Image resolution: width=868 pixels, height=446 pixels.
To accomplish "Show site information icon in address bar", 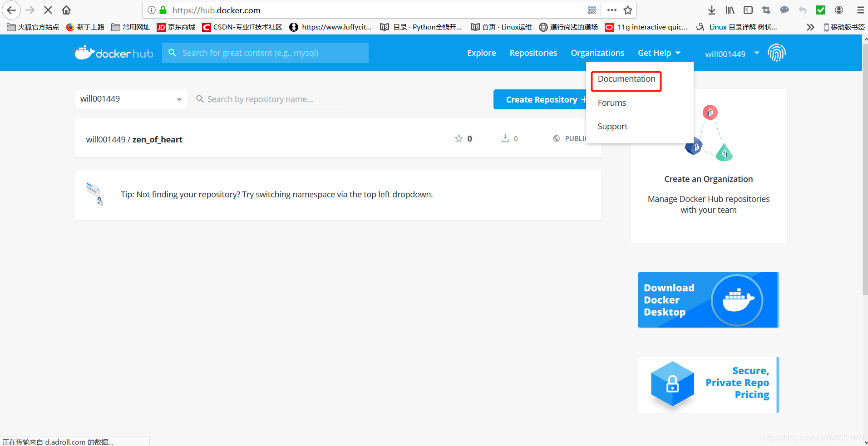I will pyautogui.click(x=152, y=10).
